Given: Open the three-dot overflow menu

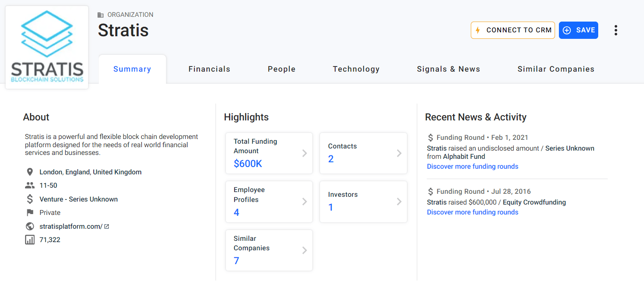Looking at the screenshot, I should [616, 30].
